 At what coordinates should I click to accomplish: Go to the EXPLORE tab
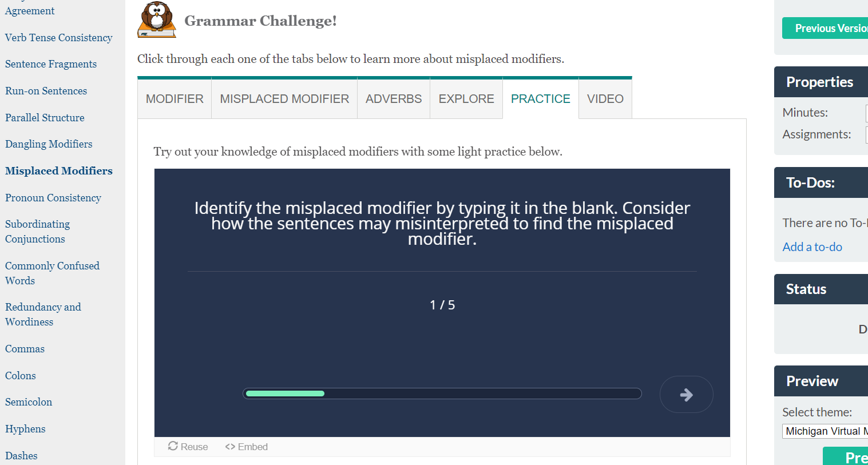(466, 99)
